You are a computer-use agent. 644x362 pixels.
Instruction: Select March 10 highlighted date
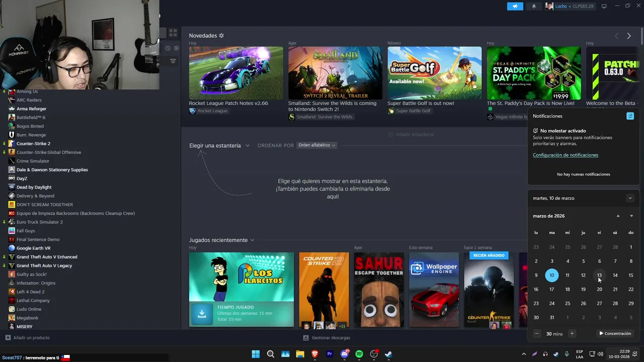pyautogui.click(x=552, y=275)
